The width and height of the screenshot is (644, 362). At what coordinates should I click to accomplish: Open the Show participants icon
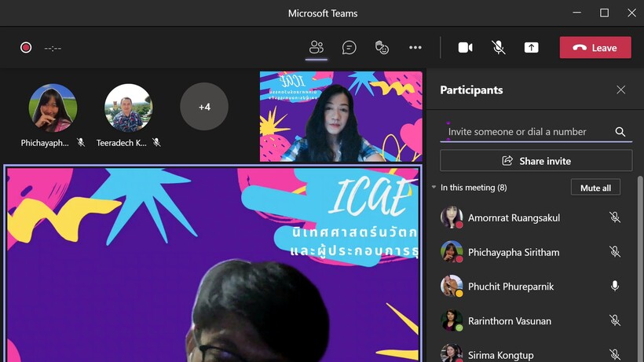point(317,48)
